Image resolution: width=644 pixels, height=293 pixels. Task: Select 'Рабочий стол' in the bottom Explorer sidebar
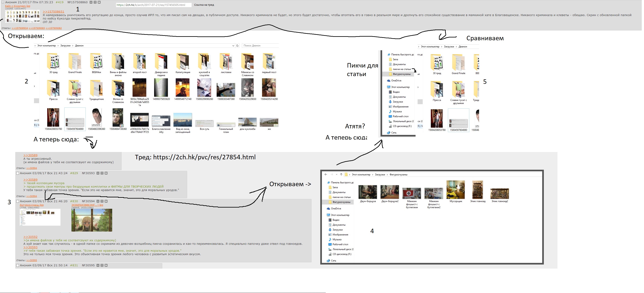coord(340,244)
